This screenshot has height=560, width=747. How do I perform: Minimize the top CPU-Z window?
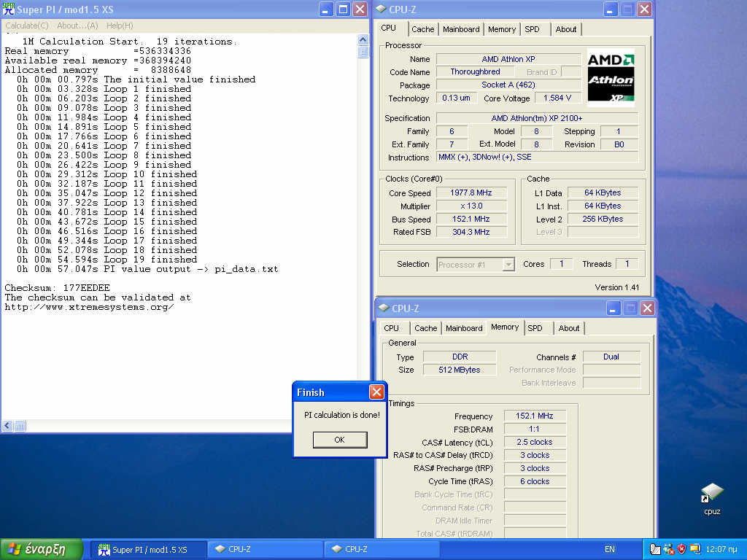(x=611, y=9)
